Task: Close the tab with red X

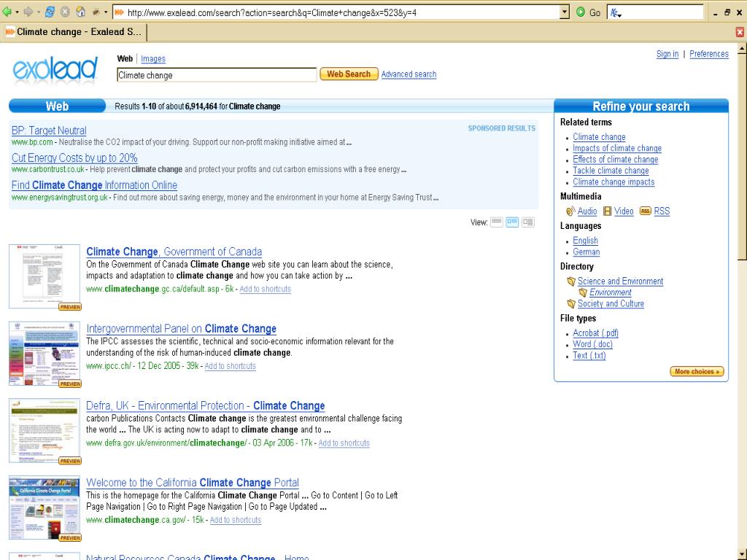Action: (x=740, y=32)
